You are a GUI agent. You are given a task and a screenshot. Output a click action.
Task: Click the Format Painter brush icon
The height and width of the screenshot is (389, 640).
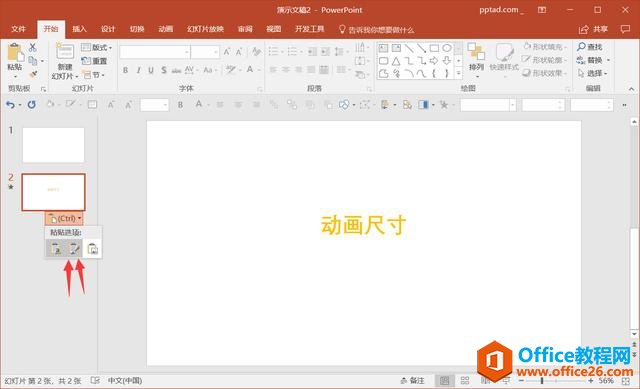pyautogui.click(x=33, y=74)
